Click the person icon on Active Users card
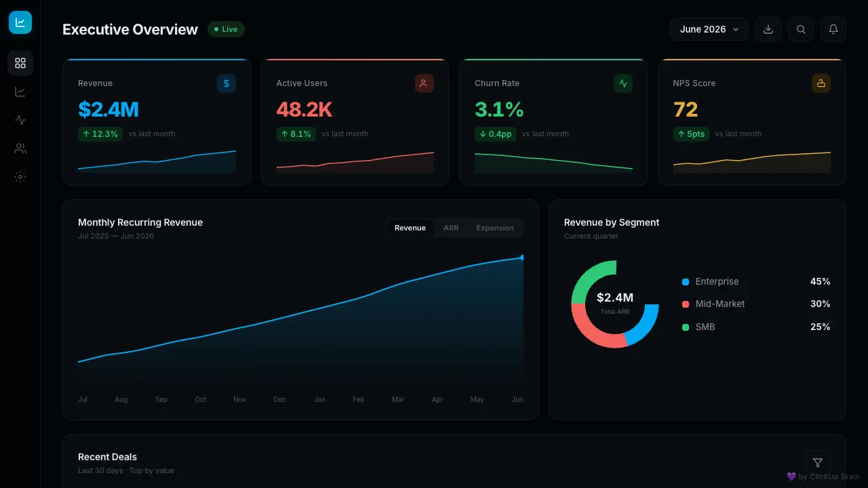The image size is (868, 488). (x=425, y=83)
